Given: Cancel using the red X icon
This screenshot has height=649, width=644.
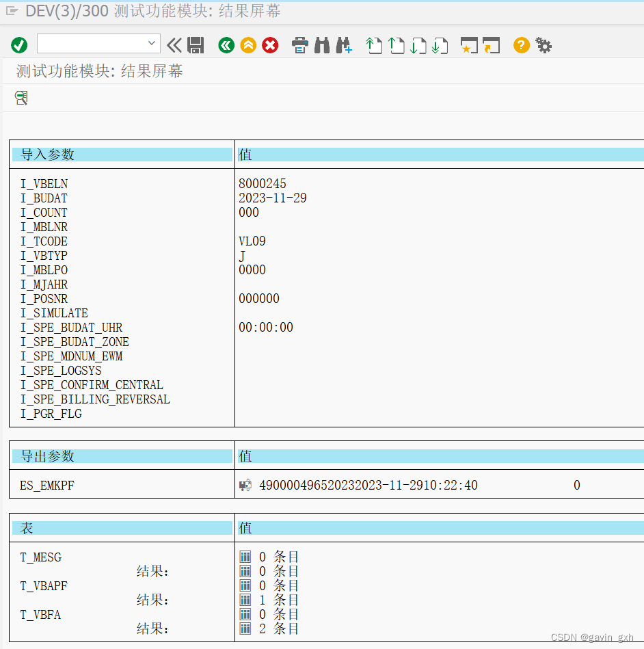Looking at the screenshot, I should pyautogui.click(x=271, y=45).
